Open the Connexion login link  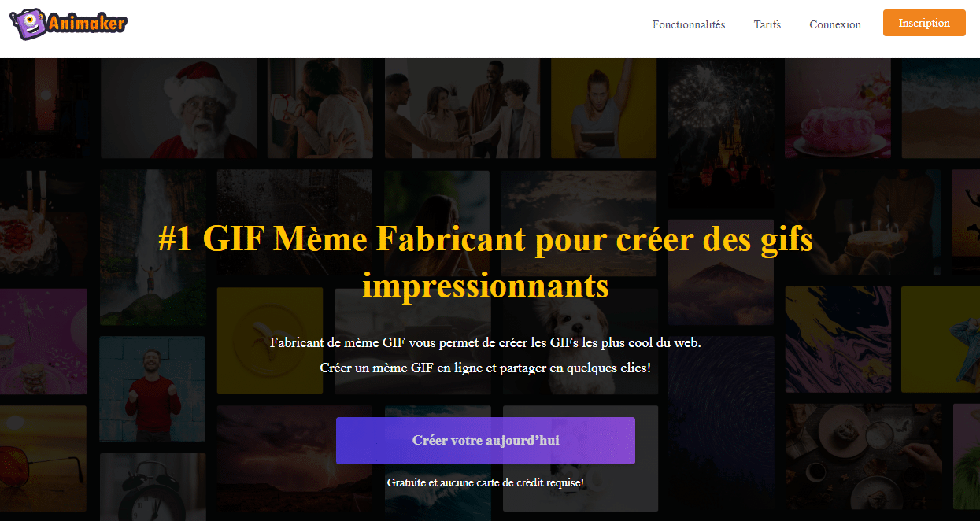[834, 24]
